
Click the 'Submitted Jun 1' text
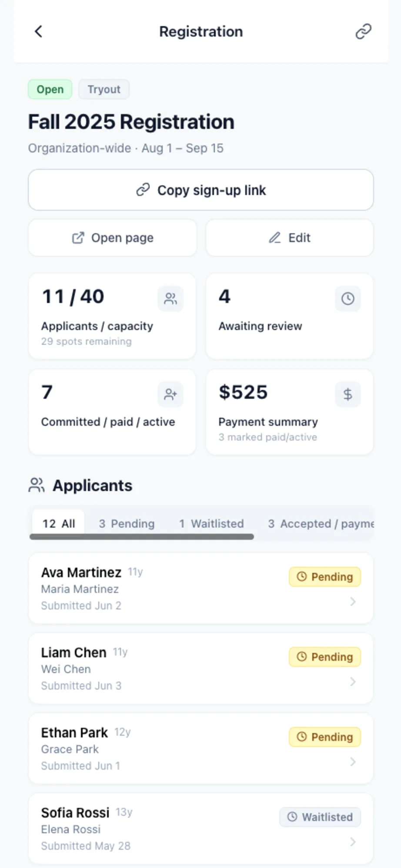81,766
